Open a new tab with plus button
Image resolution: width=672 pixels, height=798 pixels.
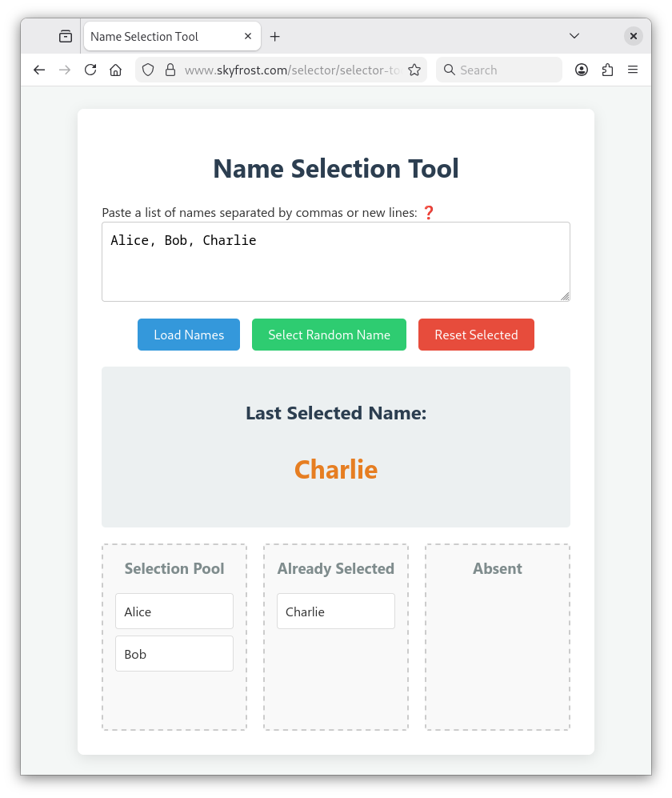[275, 37]
